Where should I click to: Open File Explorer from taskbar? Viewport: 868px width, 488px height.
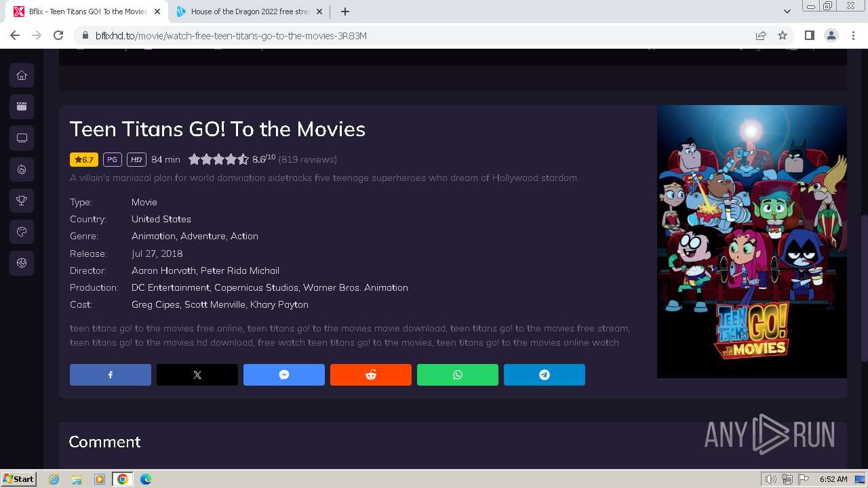tap(77, 479)
